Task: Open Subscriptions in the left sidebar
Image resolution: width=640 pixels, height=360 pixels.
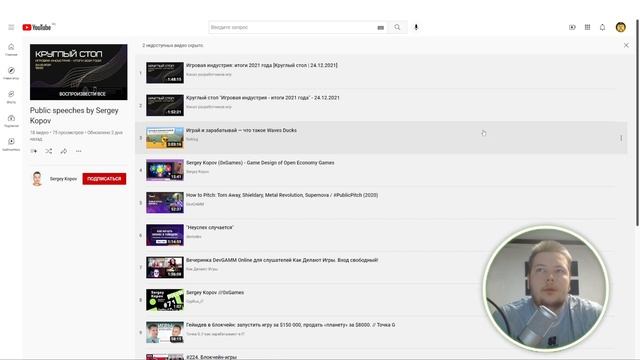Action: point(11,120)
